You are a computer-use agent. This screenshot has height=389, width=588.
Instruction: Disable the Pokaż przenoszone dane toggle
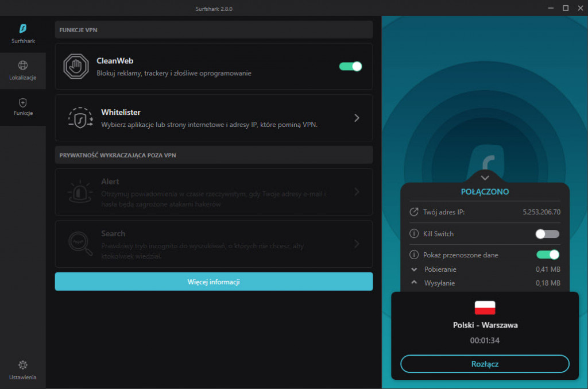click(x=548, y=255)
